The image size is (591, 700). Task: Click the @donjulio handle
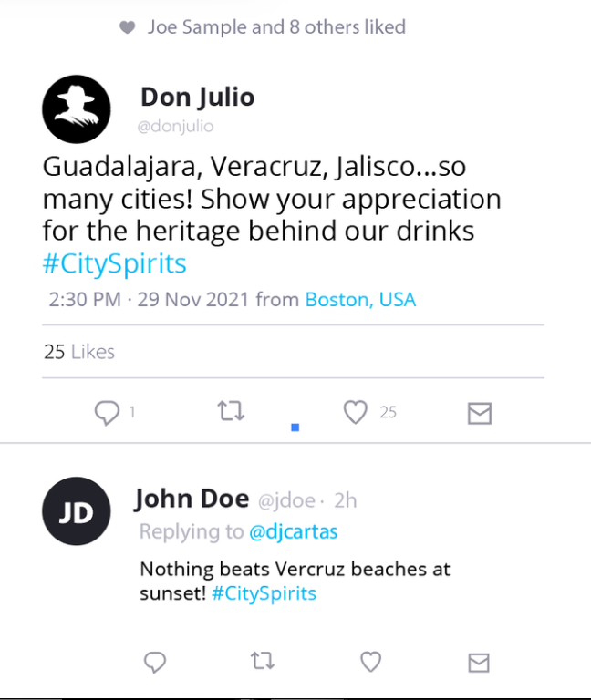(175, 126)
